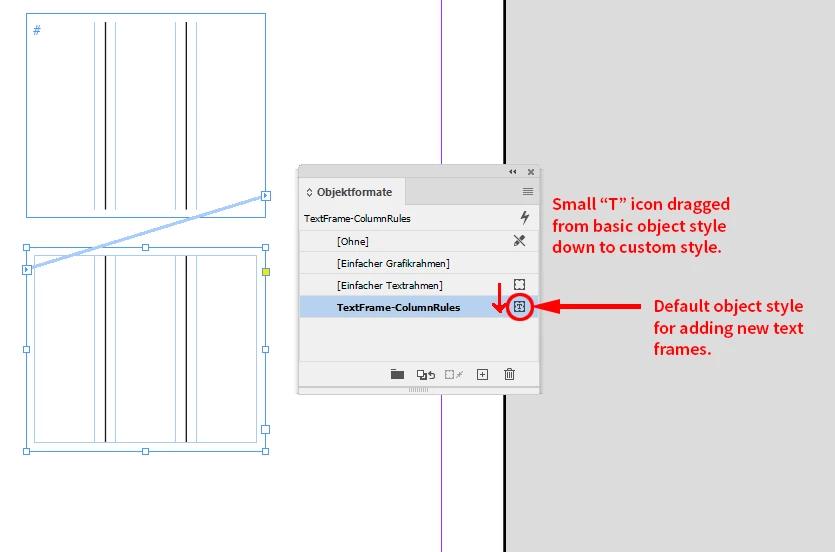Select the top-center handle of the lower frame
835x552 pixels.
click(x=146, y=248)
